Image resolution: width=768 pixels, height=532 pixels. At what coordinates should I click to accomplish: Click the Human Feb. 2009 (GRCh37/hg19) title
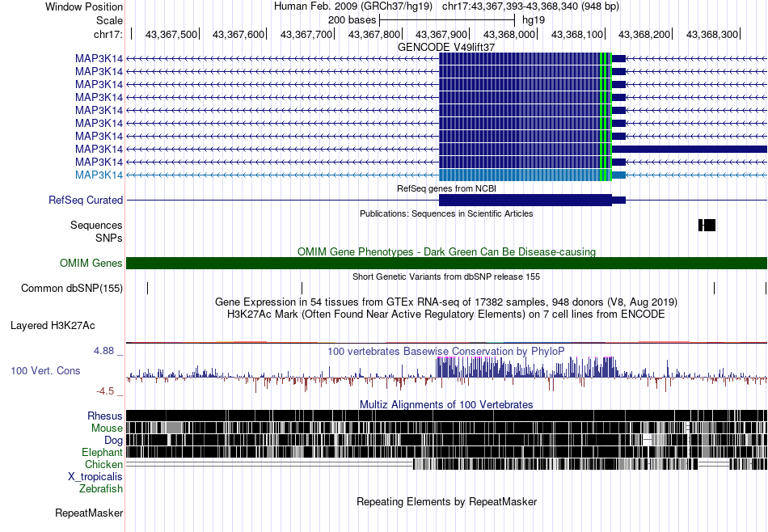pos(352,6)
